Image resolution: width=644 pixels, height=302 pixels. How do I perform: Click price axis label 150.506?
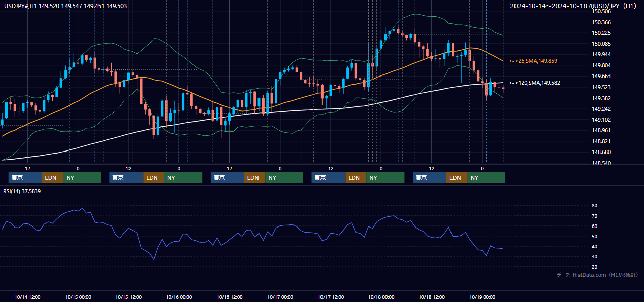[x=601, y=11]
